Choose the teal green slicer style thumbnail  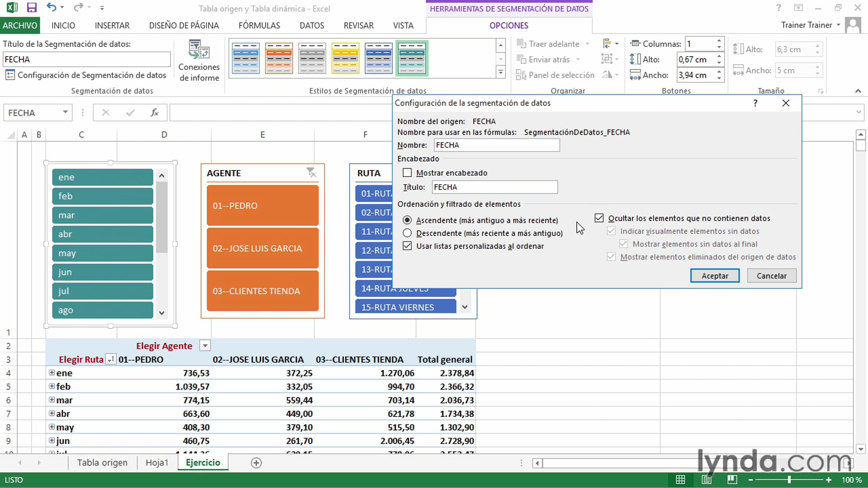coord(412,58)
